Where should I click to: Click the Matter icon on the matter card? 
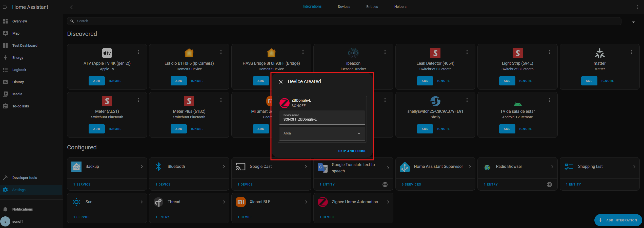(x=599, y=53)
